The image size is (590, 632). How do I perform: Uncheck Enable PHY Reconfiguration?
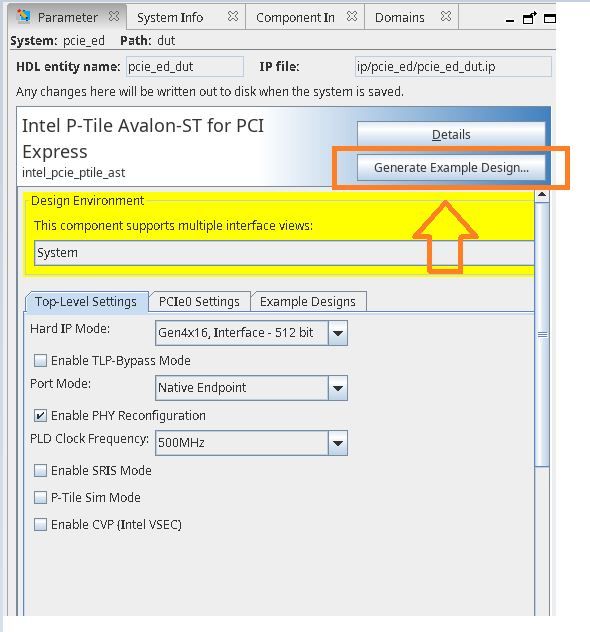40,416
